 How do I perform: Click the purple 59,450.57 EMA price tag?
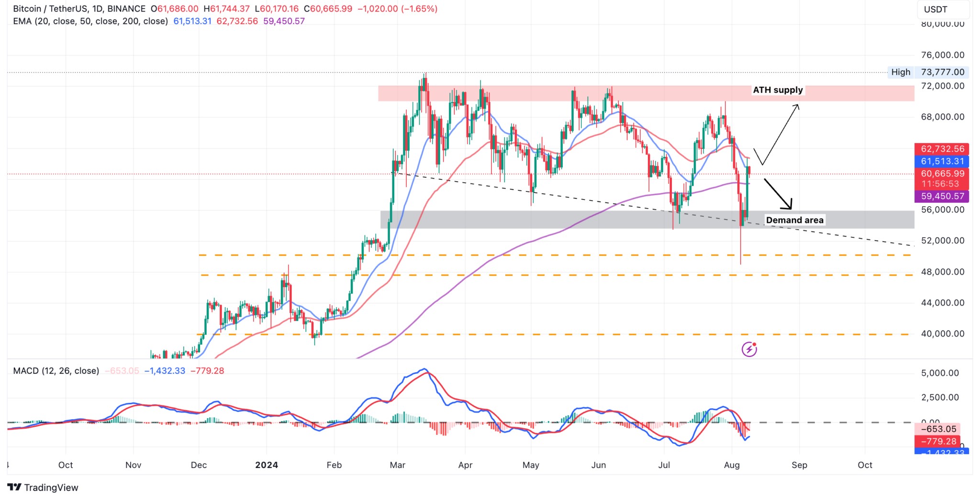click(942, 196)
